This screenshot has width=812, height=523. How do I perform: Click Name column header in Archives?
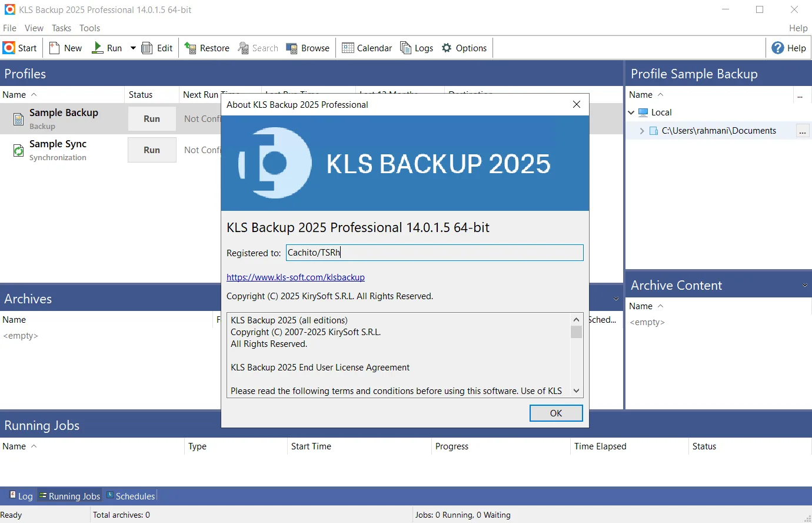pos(107,319)
